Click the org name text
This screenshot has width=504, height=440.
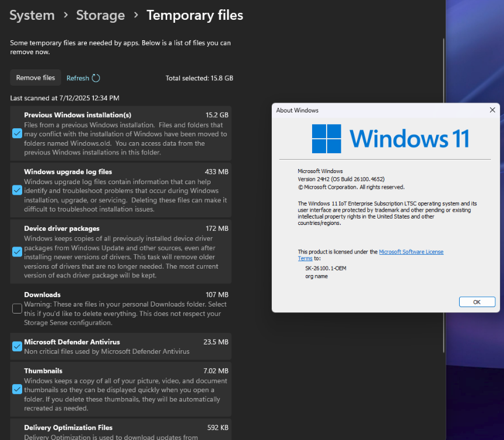(x=317, y=276)
